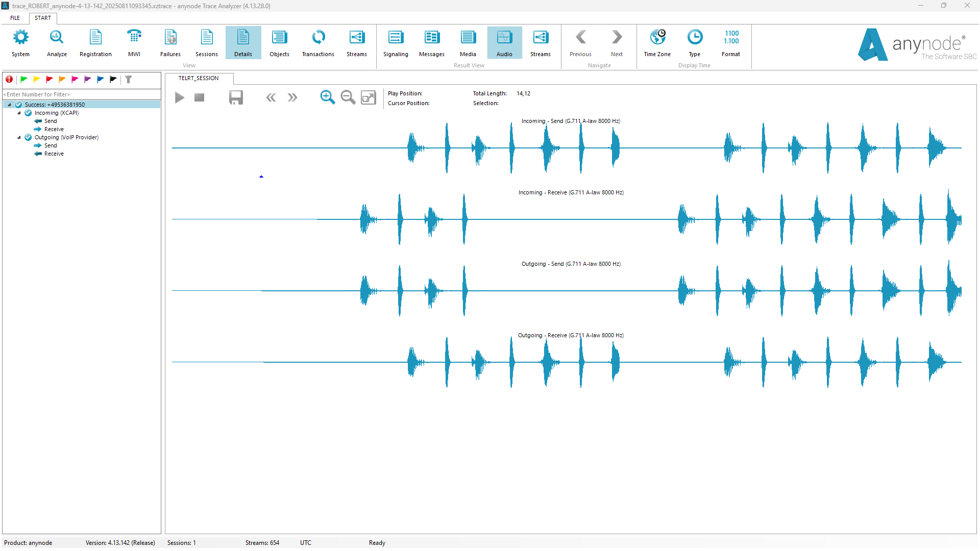Open the Analyze view
The image size is (980, 551).
[x=57, y=43]
